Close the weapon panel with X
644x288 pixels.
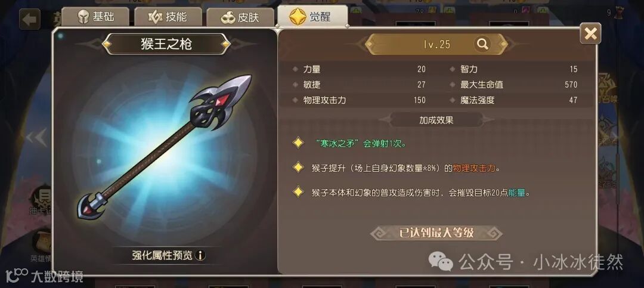click(590, 33)
